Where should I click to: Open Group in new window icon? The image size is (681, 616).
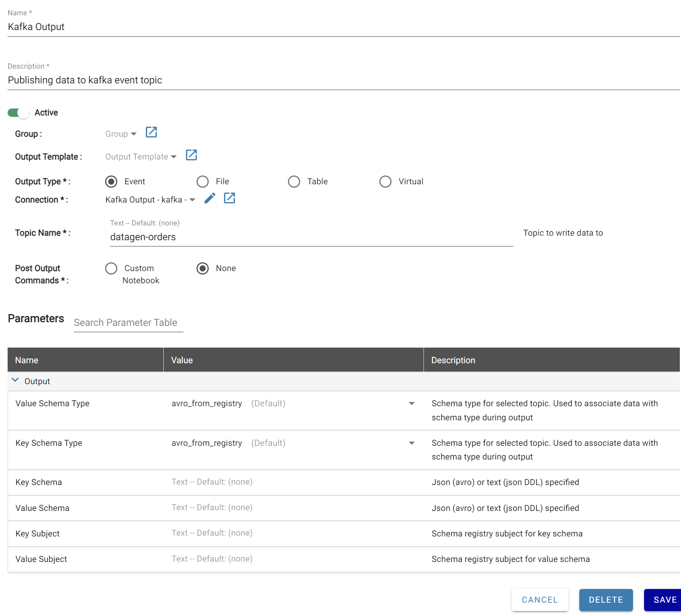click(x=151, y=132)
